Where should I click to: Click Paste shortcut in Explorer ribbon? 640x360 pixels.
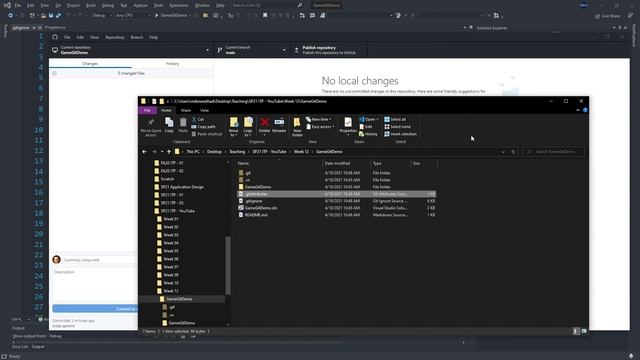[x=207, y=134]
